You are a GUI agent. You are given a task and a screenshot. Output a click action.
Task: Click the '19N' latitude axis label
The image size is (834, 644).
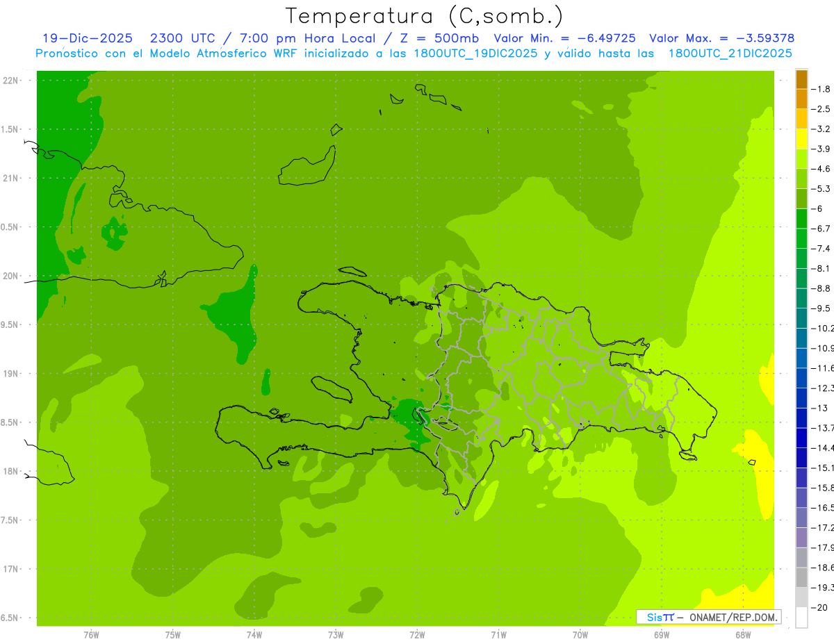(x=10, y=374)
